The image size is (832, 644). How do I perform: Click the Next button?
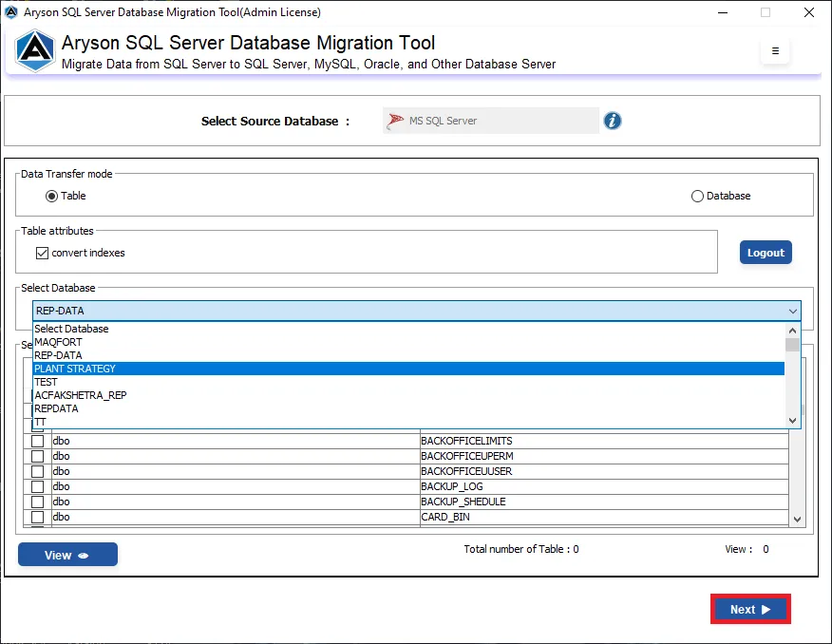click(x=750, y=609)
